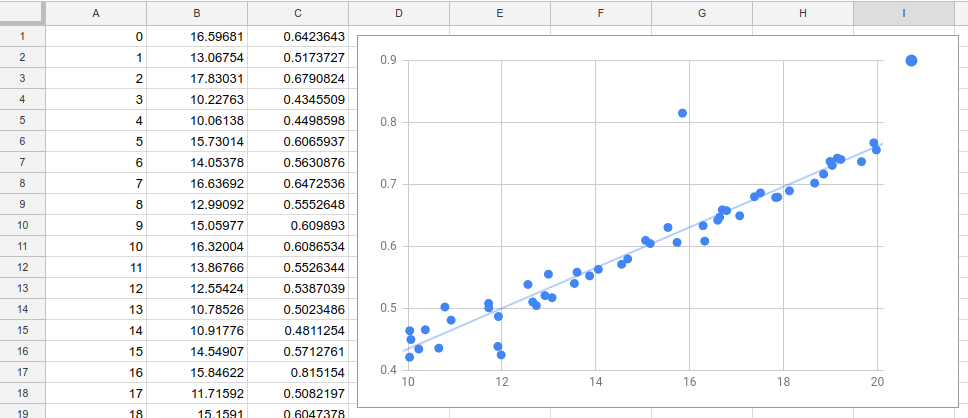
Task: Select row 5 header
Action: coord(22,120)
